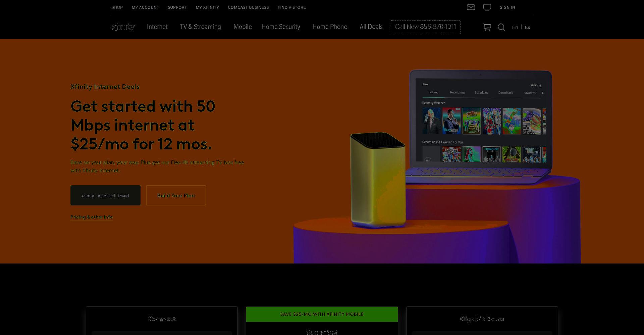Viewport: 644px width, 335px height.
Task: Open the Mobile menu
Action: [x=243, y=27]
